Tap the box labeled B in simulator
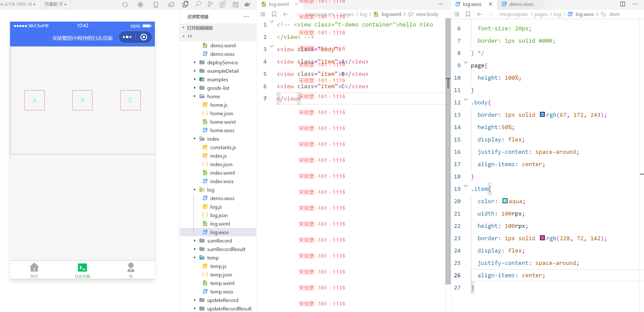Viewport: 644px width, 312px height. coord(82,100)
